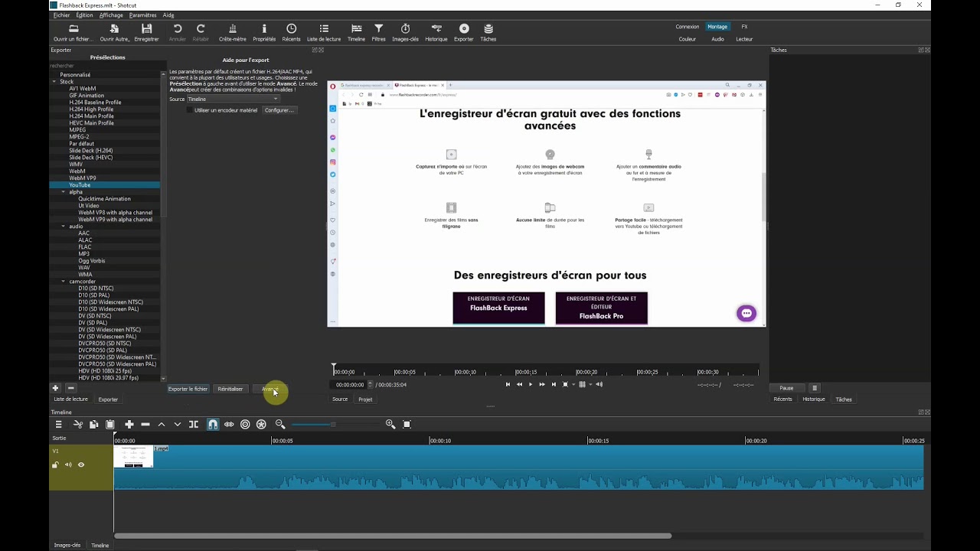The height and width of the screenshot is (551, 980).
Task: Open the Récents panel from toolbar
Action: tap(291, 33)
